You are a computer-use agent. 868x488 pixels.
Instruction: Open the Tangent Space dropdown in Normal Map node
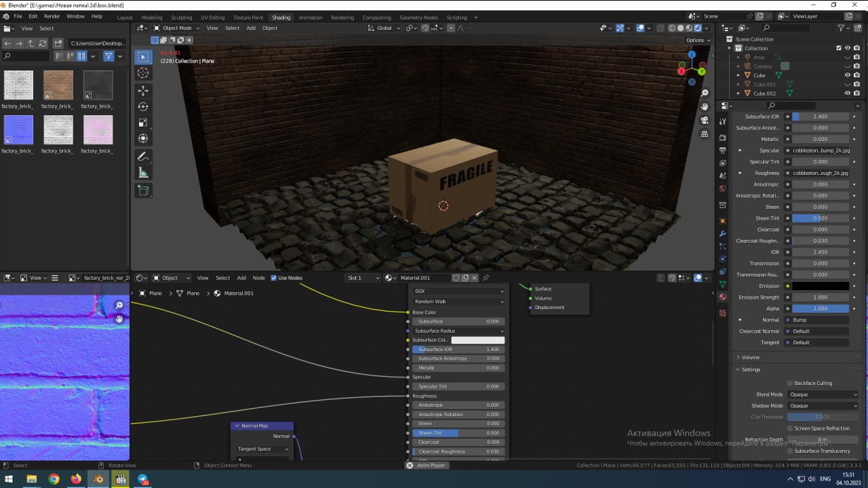263,449
